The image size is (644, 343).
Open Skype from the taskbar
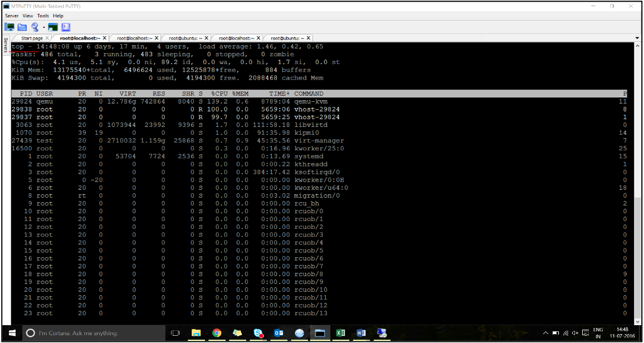[x=258, y=333]
